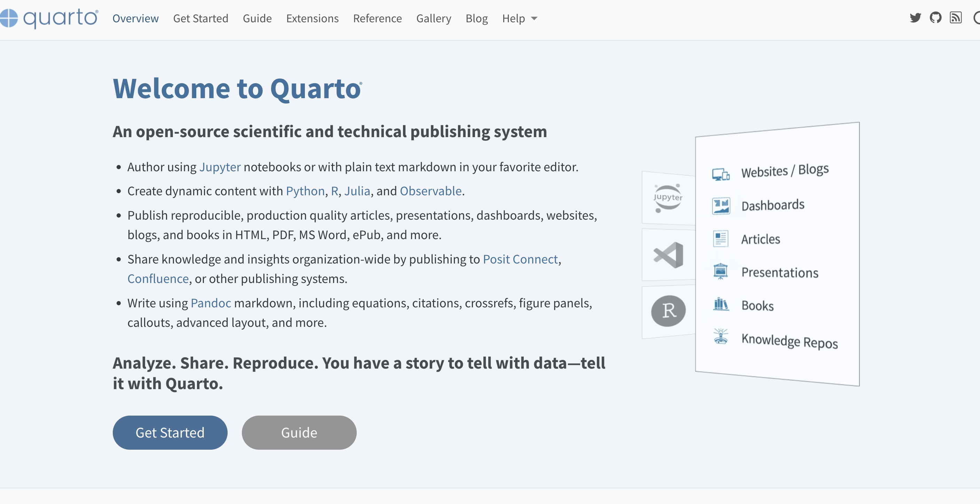Switch to the Gallery section
980x504 pixels.
tap(434, 18)
